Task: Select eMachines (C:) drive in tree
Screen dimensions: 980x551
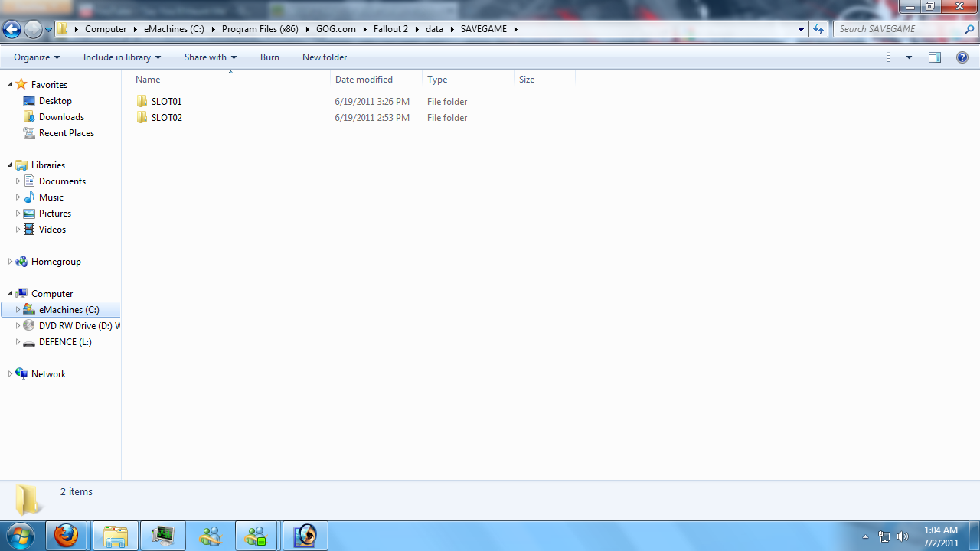Action: 61,310
